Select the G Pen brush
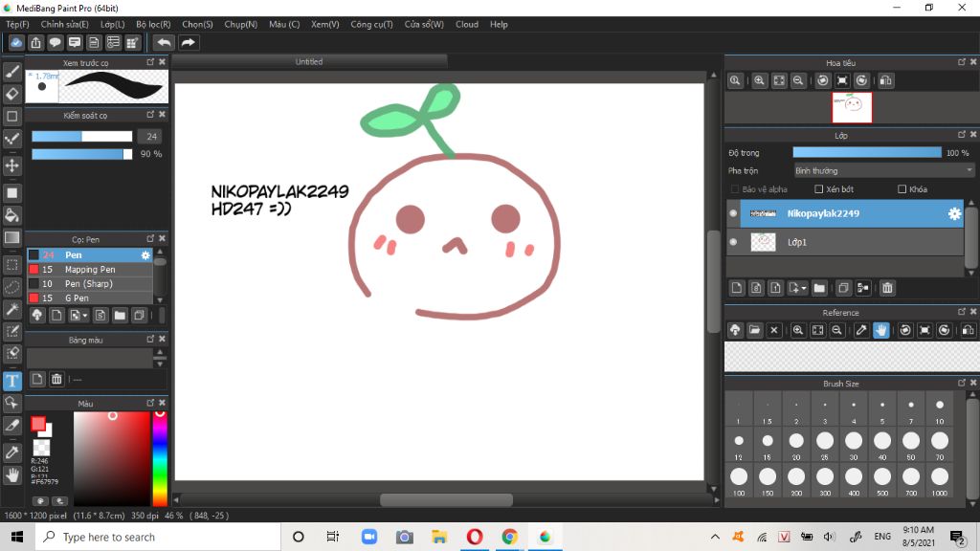The image size is (980, 551). [x=90, y=298]
